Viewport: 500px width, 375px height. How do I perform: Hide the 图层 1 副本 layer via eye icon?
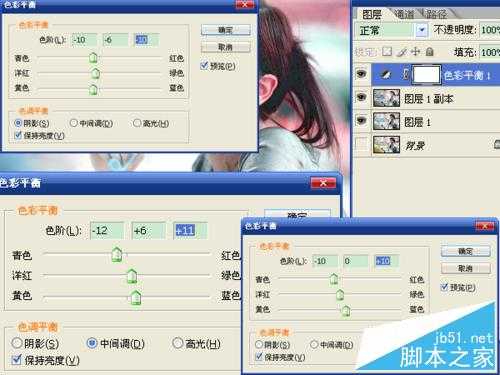tap(361, 97)
